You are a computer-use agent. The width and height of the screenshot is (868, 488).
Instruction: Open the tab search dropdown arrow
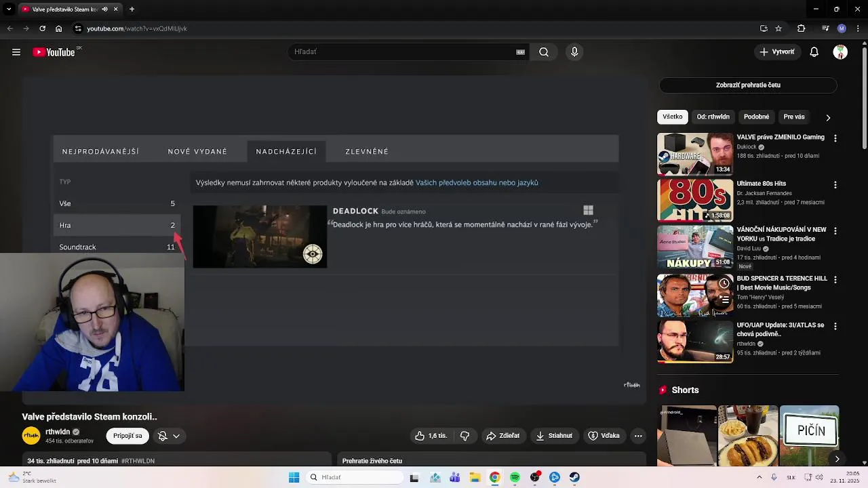(x=9, y=9)
